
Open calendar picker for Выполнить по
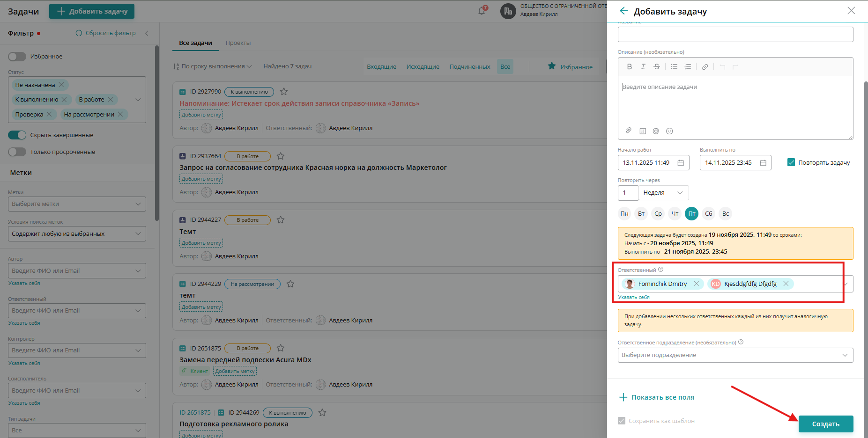pos(763,163)
